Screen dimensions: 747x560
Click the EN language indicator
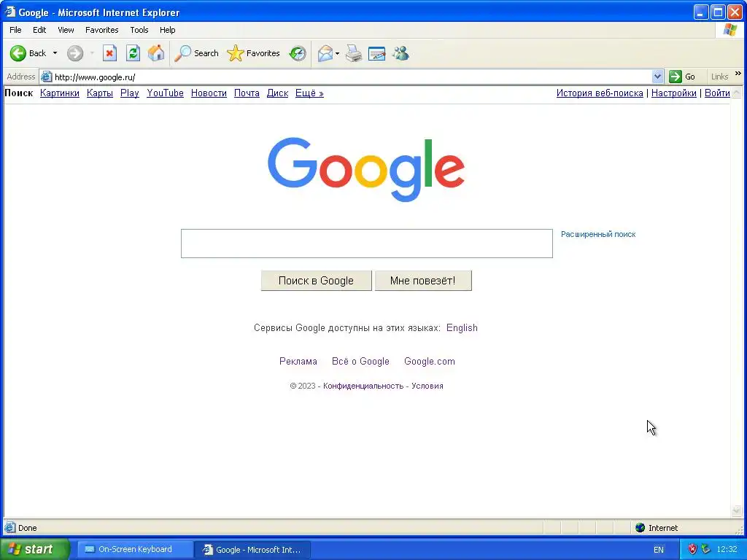pos(659,550)
